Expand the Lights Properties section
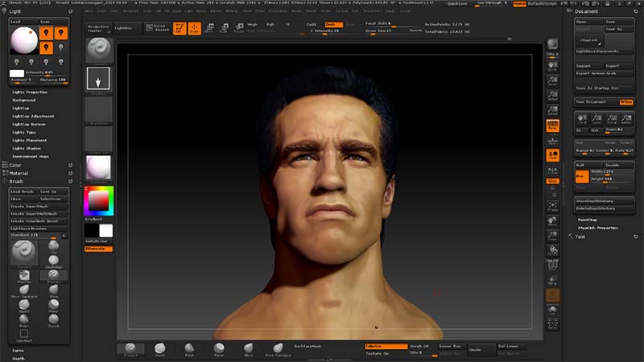 pos(30,92)
